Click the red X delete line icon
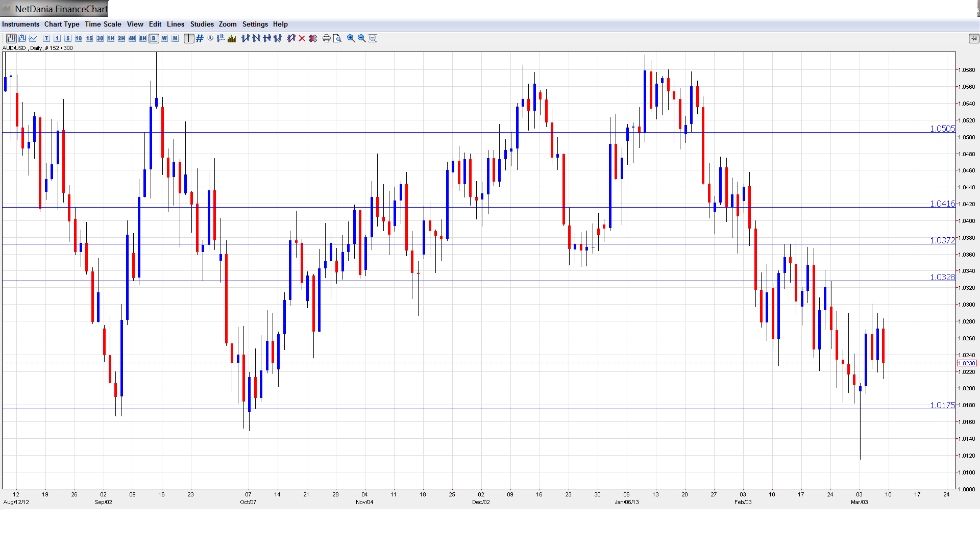 pos(302,38)
